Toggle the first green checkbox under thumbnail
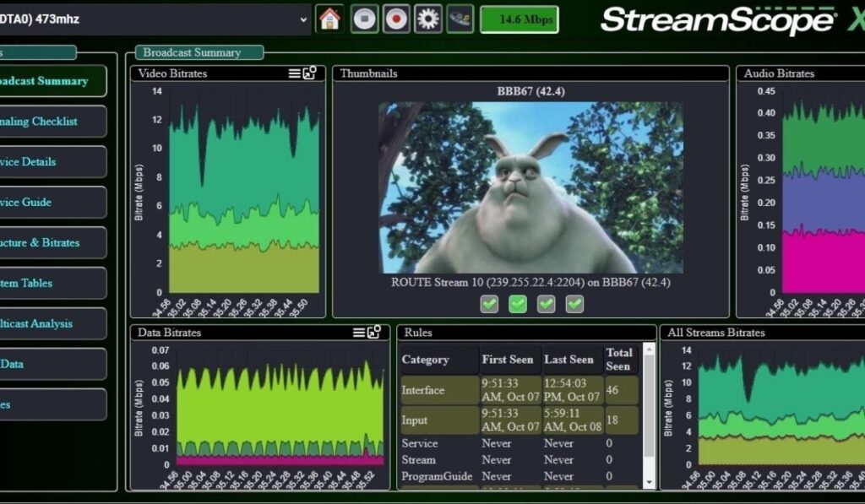The height and width of the screenshot is (504, 865). click(489, 304)
